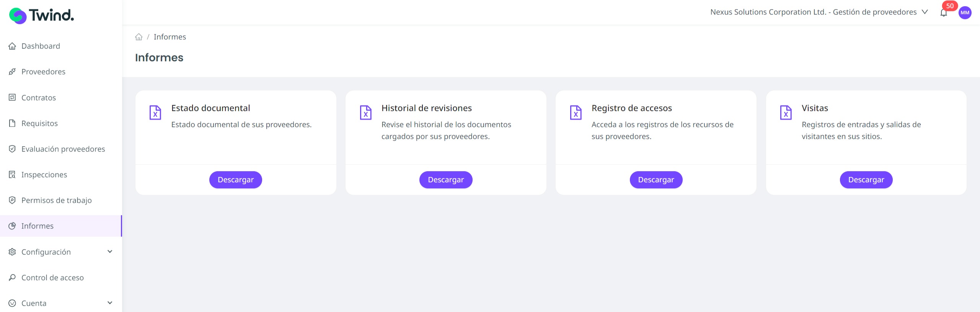Download the Estado documental report
This screenshot has width=980, height=312.
coord(236,180)
